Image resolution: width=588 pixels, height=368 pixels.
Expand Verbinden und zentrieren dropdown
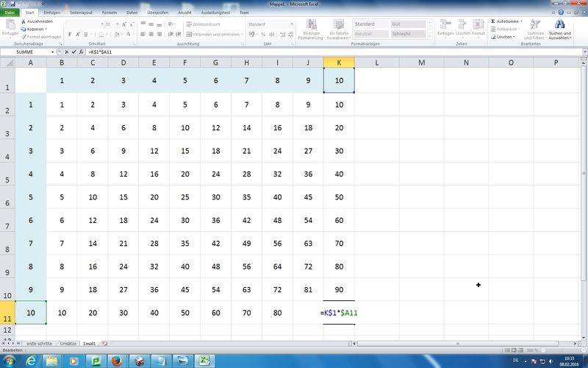point(242,34)
